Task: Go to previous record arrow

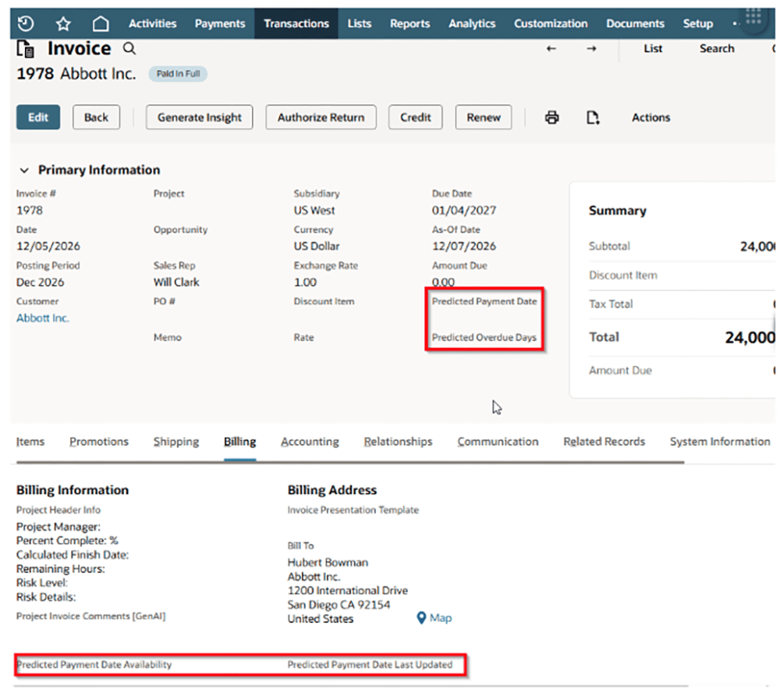Action: click(551, 48)
